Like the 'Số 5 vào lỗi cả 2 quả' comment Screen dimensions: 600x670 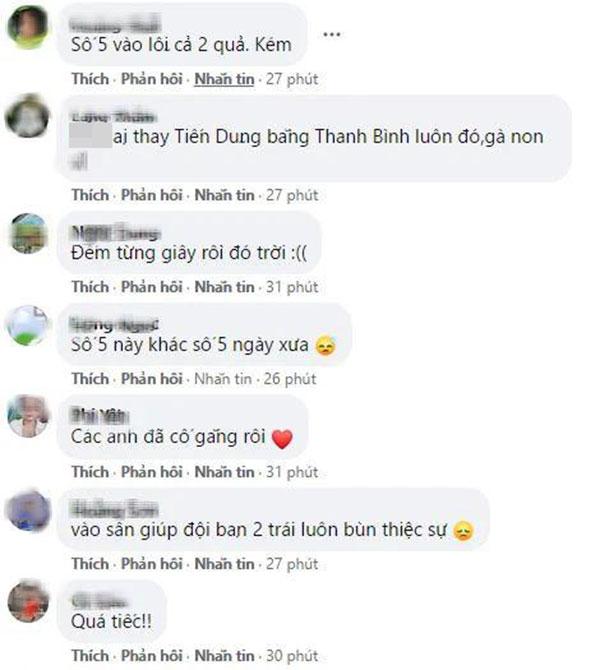[90, 79]
